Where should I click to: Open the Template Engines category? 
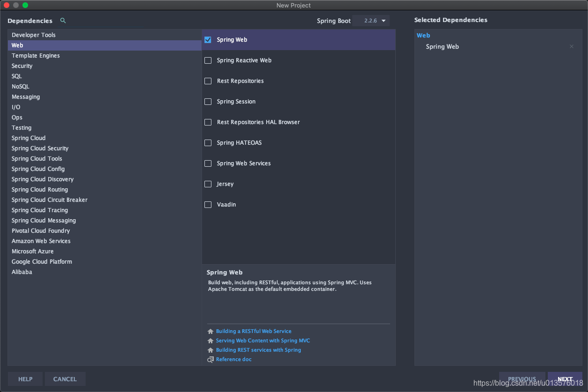[104, 56]
